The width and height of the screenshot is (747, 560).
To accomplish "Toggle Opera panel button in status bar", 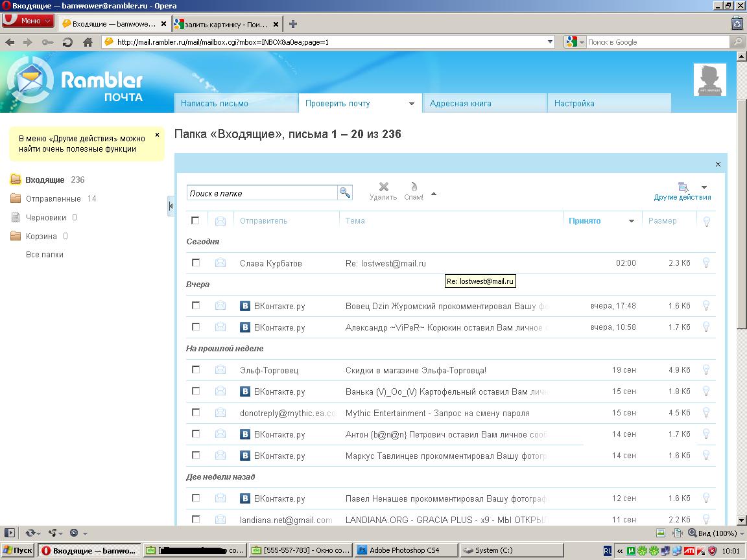I will pos(10,533).
